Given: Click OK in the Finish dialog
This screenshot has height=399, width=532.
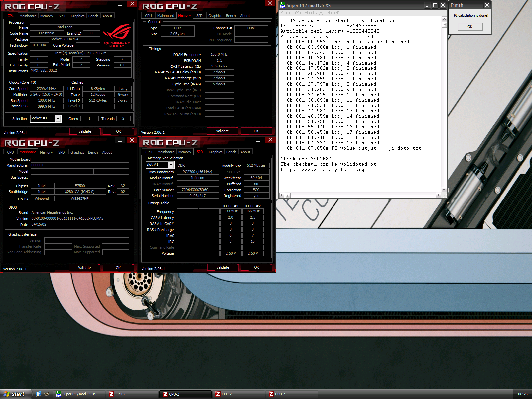Looking at the screenshot, I should (x=470, y=27).
